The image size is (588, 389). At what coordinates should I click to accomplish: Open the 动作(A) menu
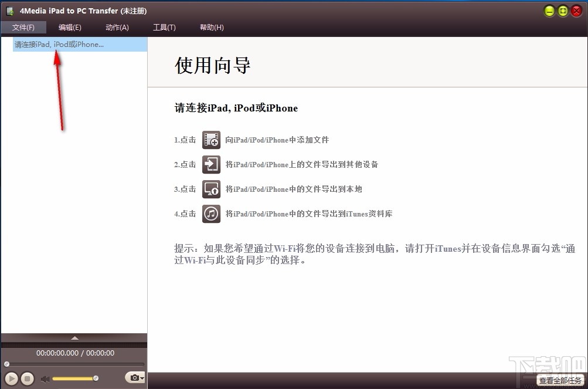(117, 27)
